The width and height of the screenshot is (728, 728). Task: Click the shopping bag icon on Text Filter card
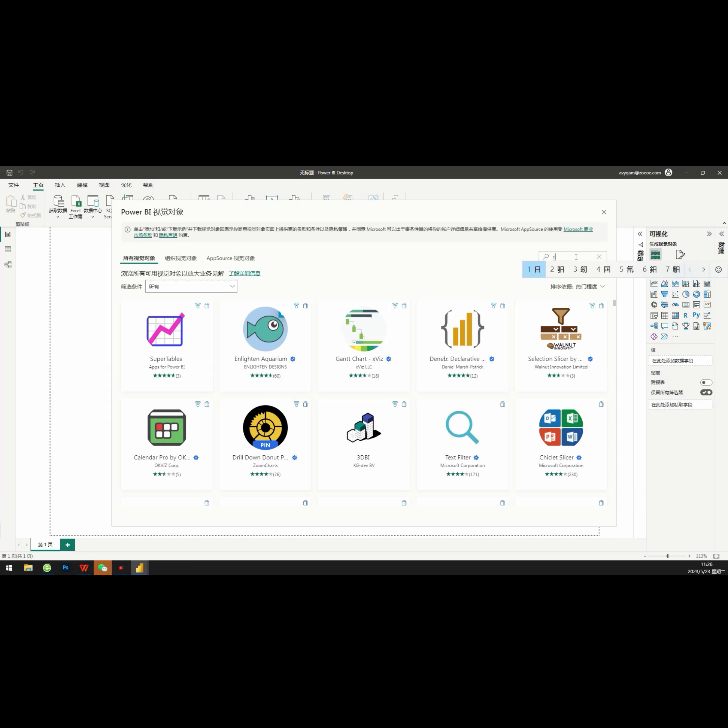(503, 404)
